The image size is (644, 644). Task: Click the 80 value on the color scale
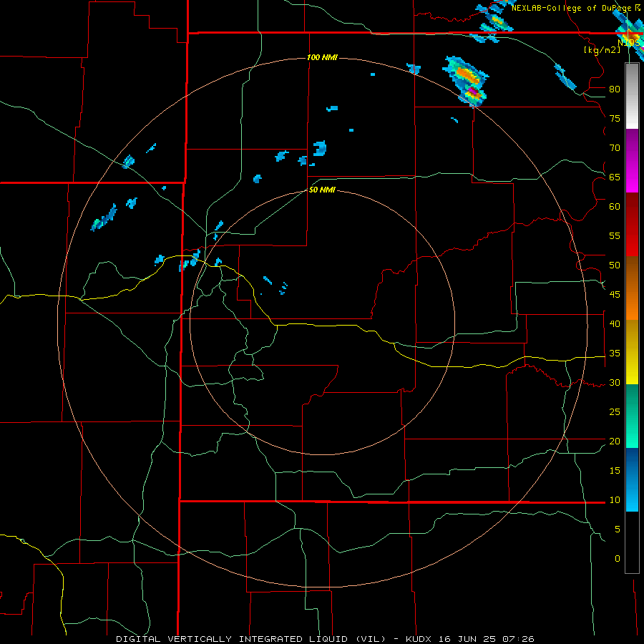click(x=615, y=89)
